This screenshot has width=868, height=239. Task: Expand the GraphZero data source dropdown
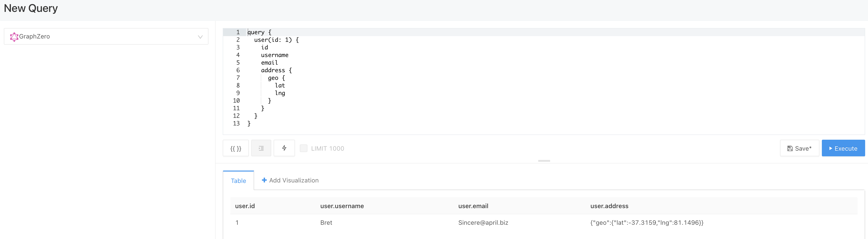[106, 36]
